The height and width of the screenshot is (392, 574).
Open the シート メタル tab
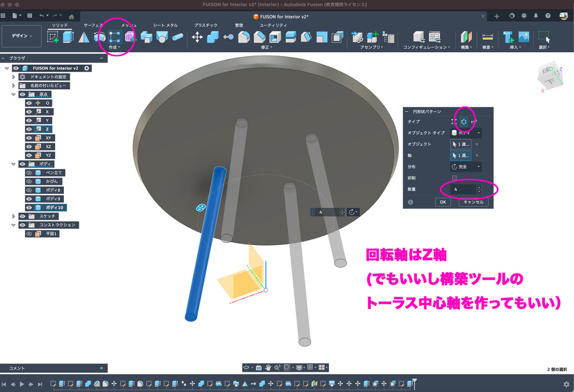[165, 25]
